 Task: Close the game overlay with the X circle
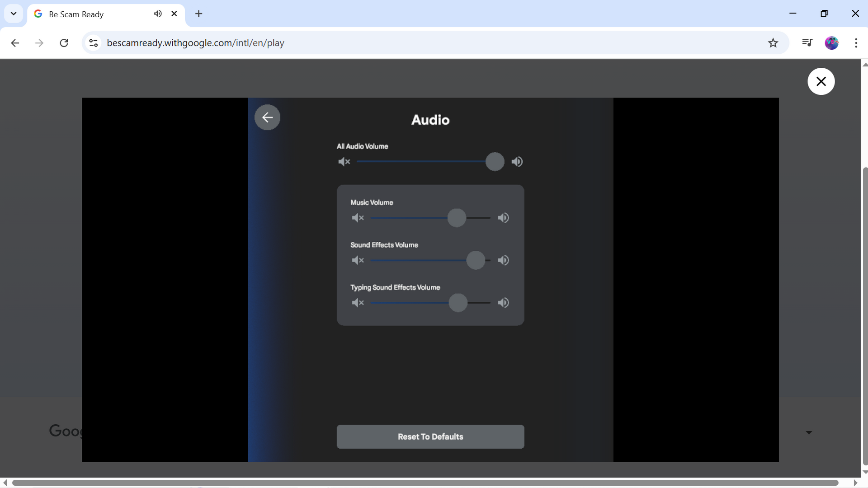coord(821,81)
